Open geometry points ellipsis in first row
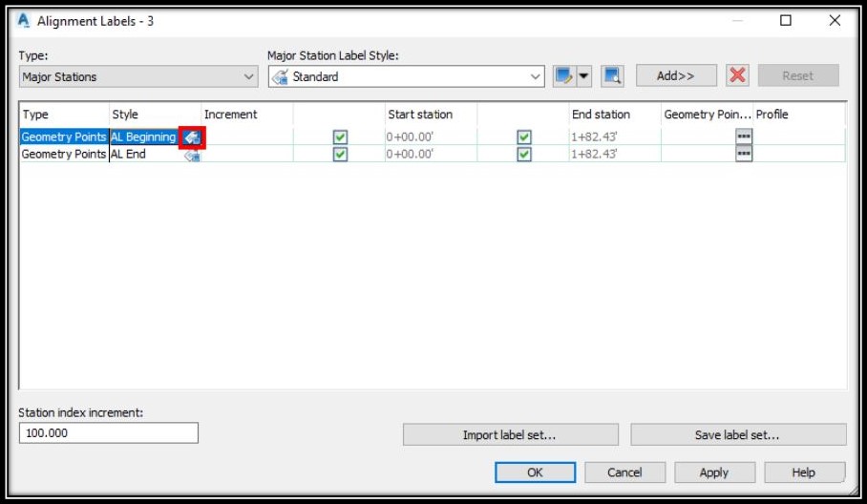Viewport: 867px width, 504px height. pyautogui.click(x=744, y=136)
